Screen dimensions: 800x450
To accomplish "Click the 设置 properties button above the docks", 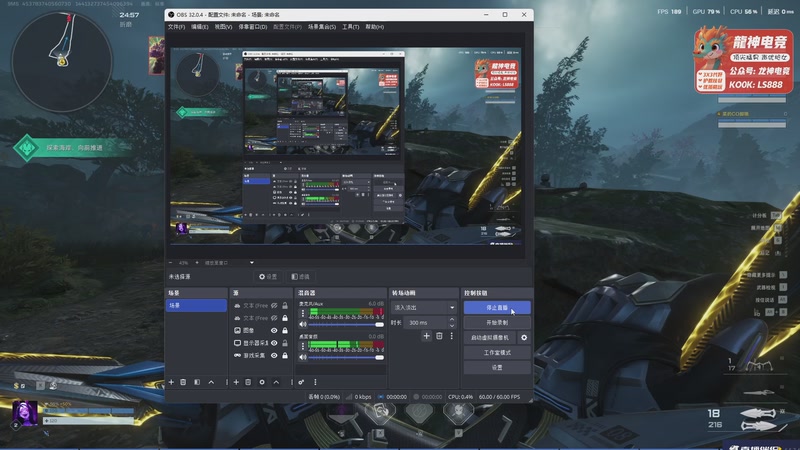I will (x=268, y=277).
